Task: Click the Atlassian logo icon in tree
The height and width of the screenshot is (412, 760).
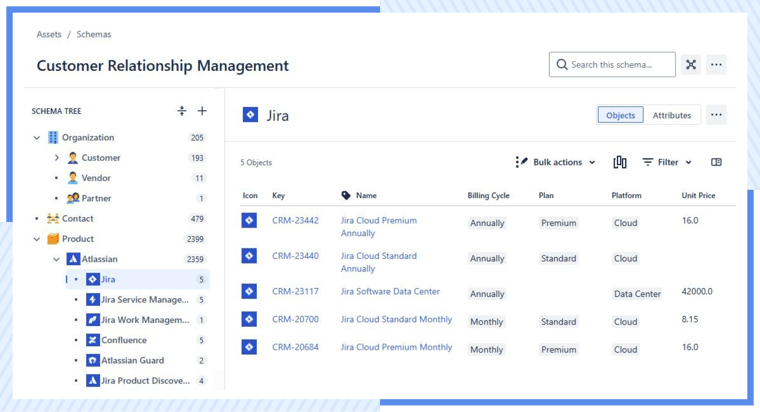Action: (x=73, y=259)
